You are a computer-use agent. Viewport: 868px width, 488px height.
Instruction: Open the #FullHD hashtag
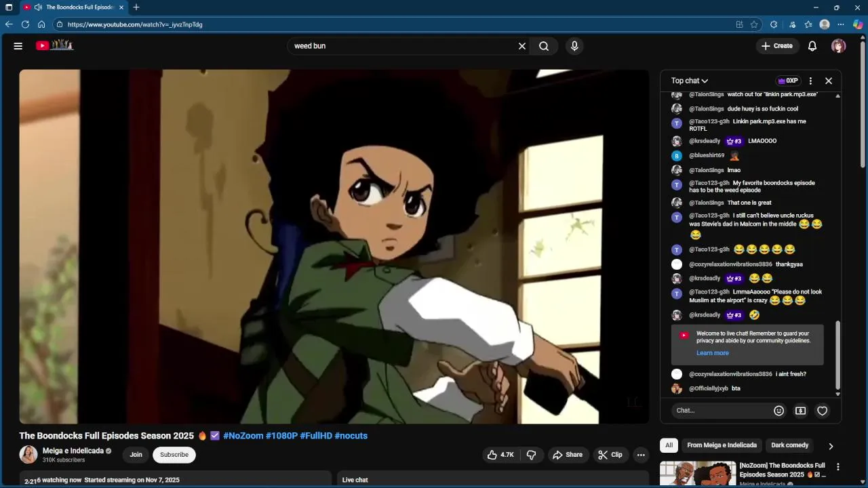pyautogui.click(x=316, y=436)
